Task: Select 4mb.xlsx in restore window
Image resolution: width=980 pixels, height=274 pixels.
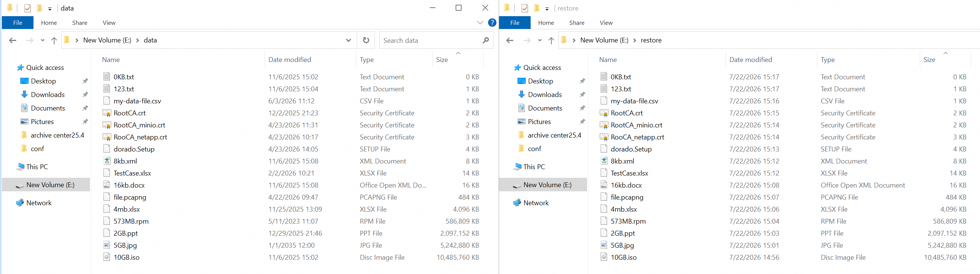Action: pos(624,209)
